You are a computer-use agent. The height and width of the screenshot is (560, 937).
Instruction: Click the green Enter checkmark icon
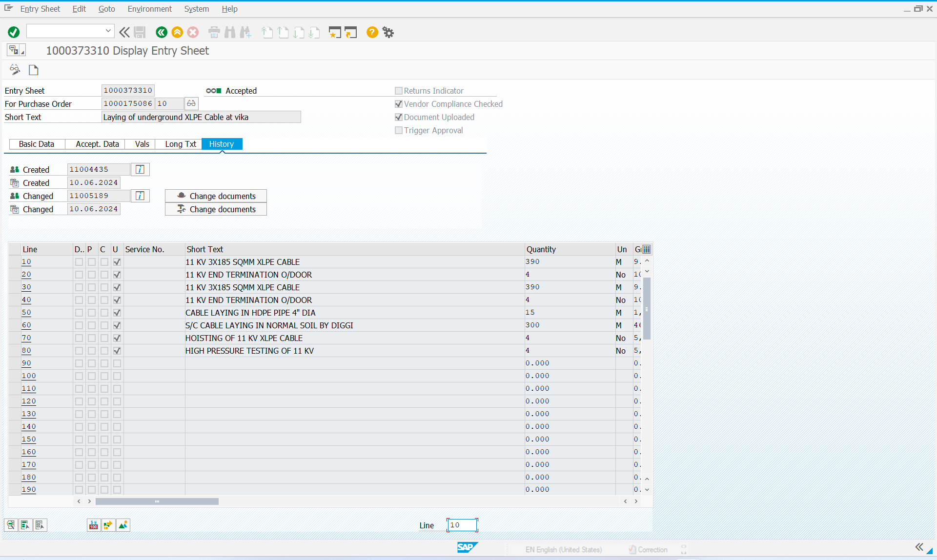[x=14, y=32]
